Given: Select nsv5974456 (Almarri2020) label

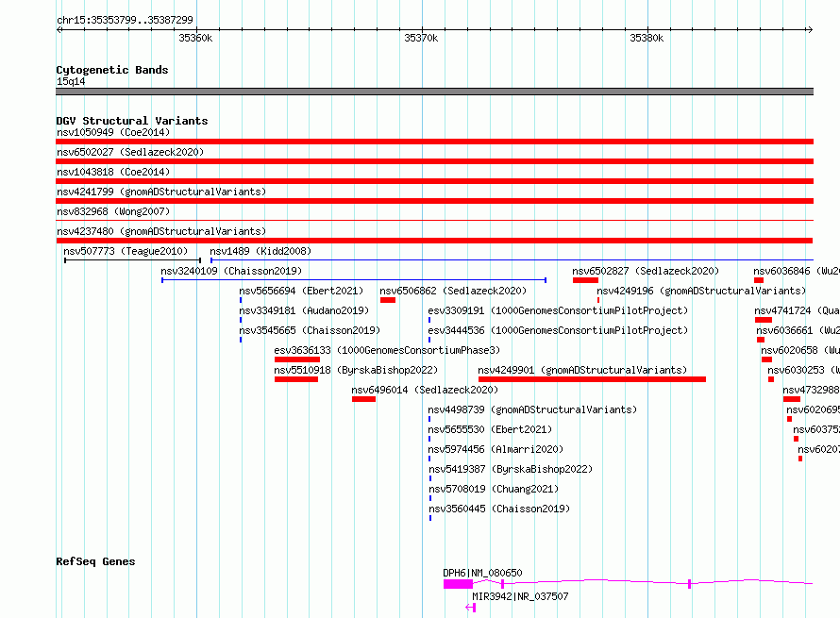Looking at the screenshot, I should click(496, 449).
